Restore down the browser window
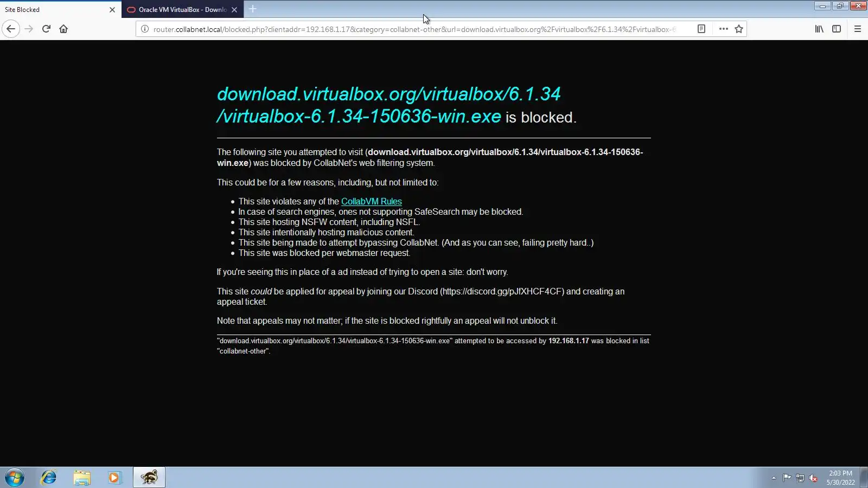The width and height of the screenshot is (868, 488). tap(840, 6)
